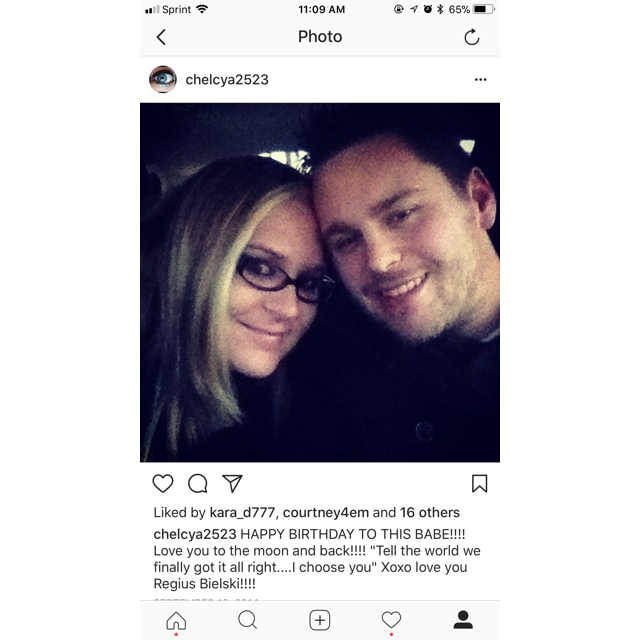Tap the couple selfie photo
Screen dimensions: 640x640
tap(320, 282)
